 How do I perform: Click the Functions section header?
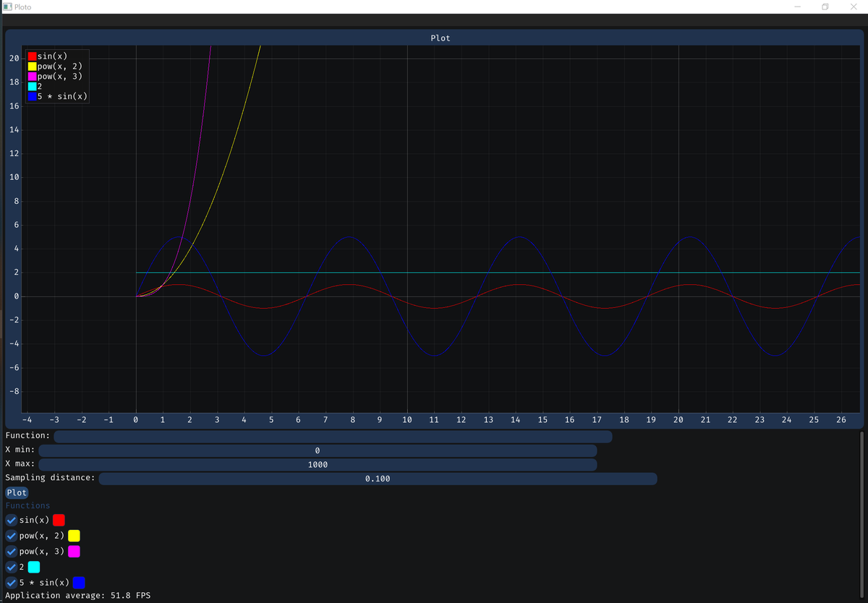pos(27,505)
